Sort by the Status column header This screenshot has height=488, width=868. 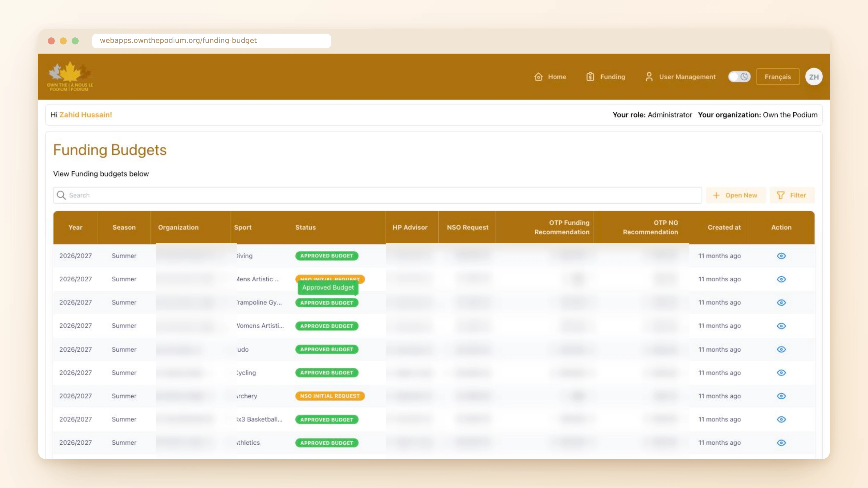point(305,227)
